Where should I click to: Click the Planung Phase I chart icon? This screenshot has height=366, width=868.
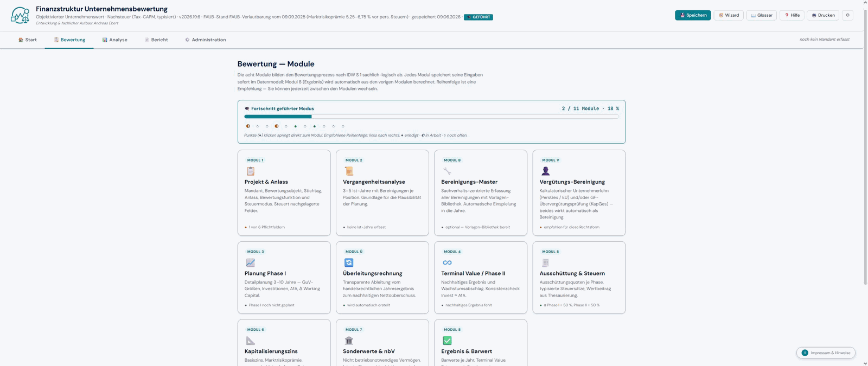tap(251, 262)
